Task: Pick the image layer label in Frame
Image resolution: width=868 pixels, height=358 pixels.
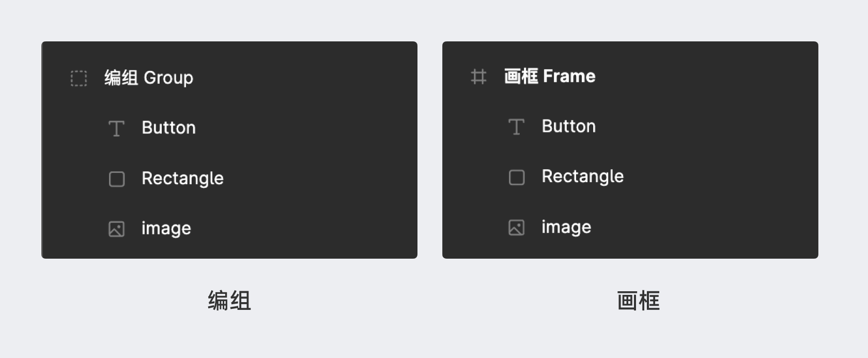Action: click(566, 227)
